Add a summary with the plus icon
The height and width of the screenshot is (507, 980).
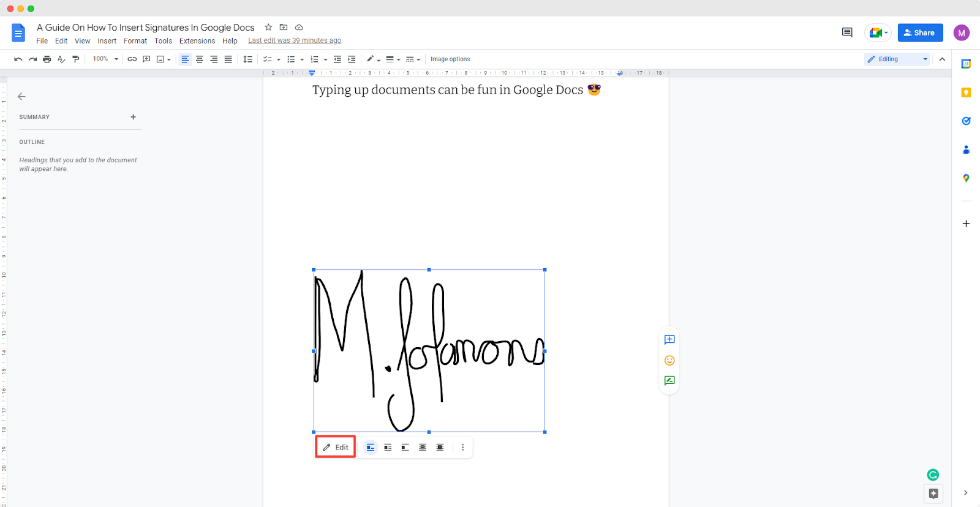pos(133,117)
